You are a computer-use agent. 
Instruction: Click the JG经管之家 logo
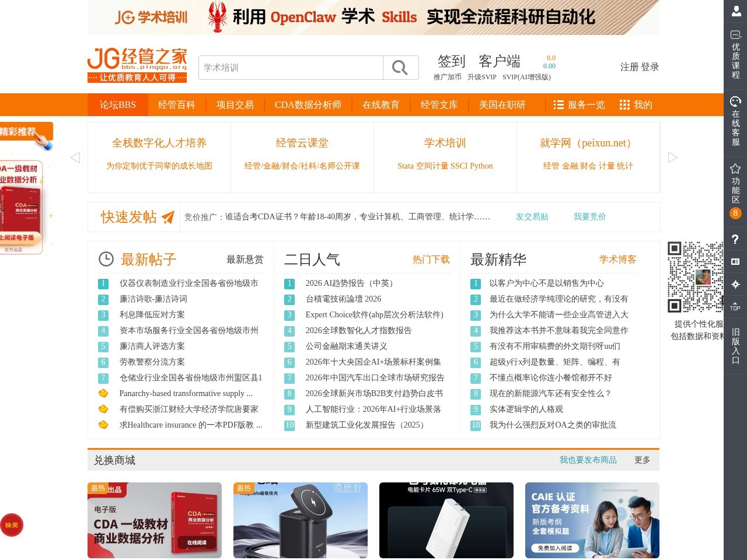138,65
